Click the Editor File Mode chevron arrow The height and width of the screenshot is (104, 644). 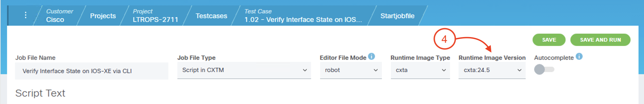376,70
